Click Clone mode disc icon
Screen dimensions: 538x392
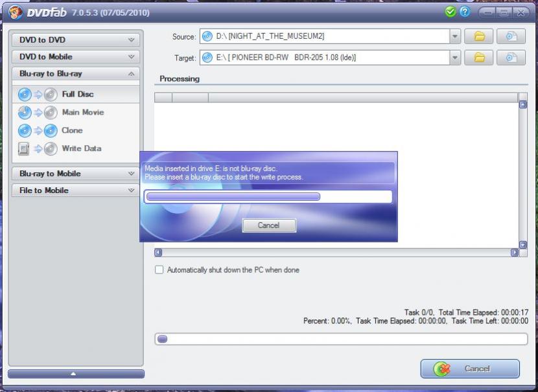tap(25, 131)
